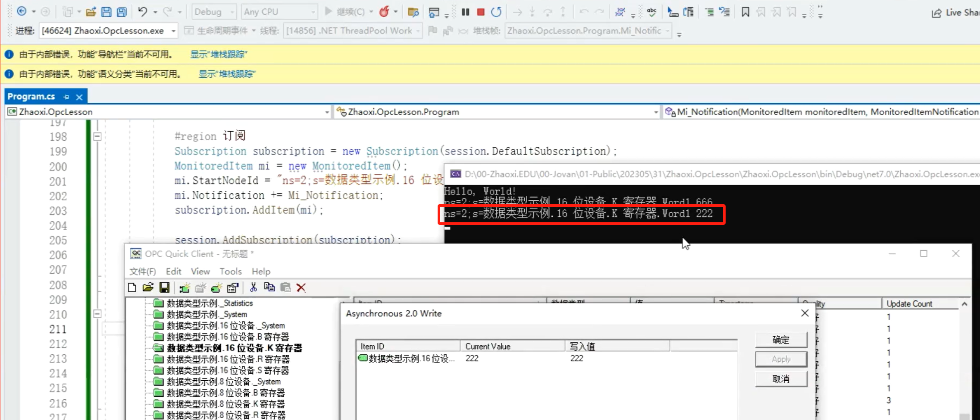This screenshot has height=420, width=980.
Task: Open the Tools menu in OPC Quick Client
Action: [x=230, y=272]
